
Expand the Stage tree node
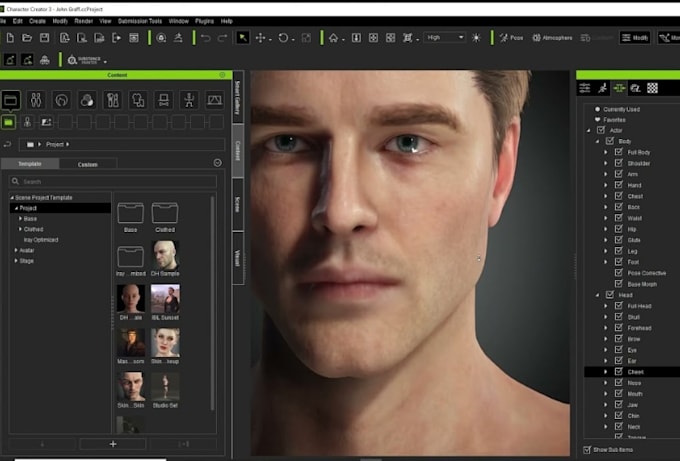[x=16, y=261]
